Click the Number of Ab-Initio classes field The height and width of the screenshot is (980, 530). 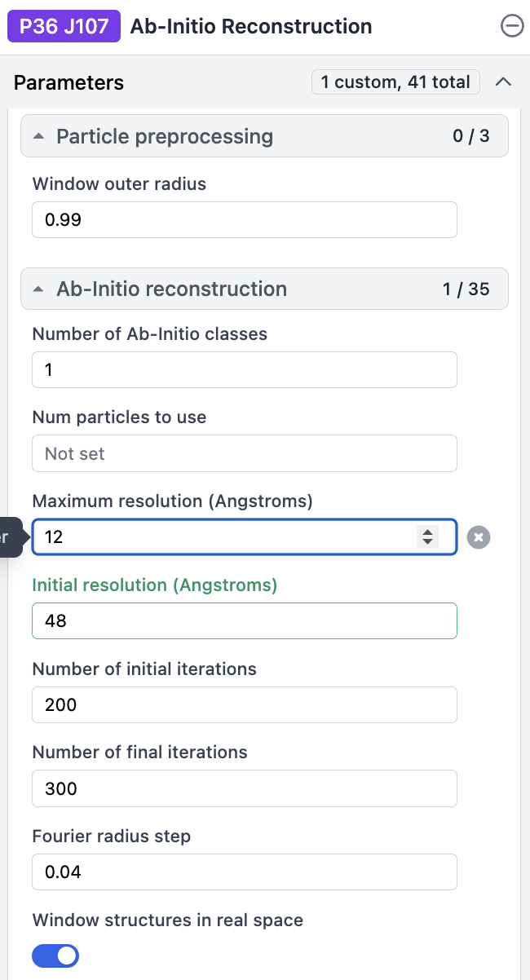pyautogui.click(x=245, y=369)
